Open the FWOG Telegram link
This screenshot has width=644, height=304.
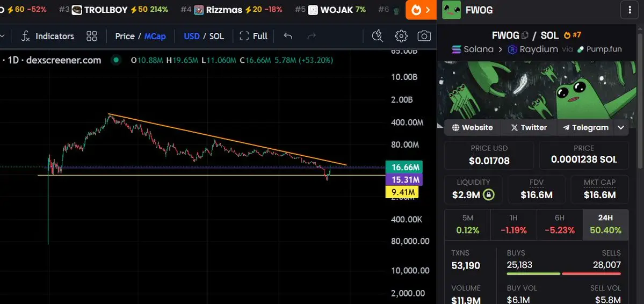(x=585, y=127)
